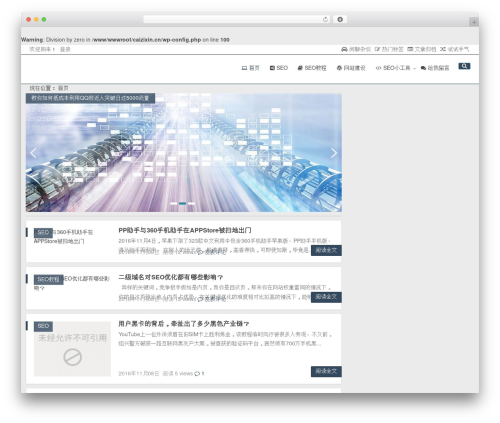Select the third carousel indicator dot

pos(191,203)
